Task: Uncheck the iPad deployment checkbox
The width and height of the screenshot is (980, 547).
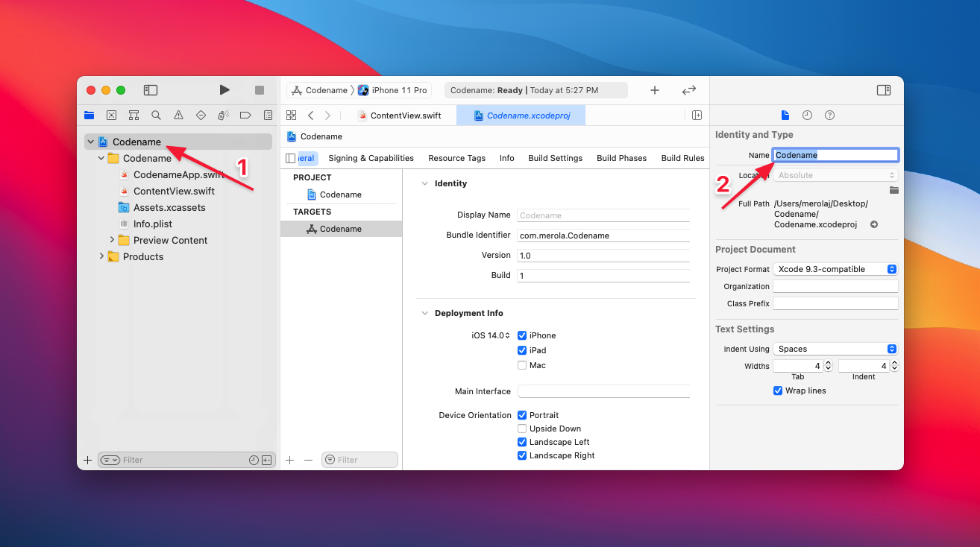Action: pos(522,350)
